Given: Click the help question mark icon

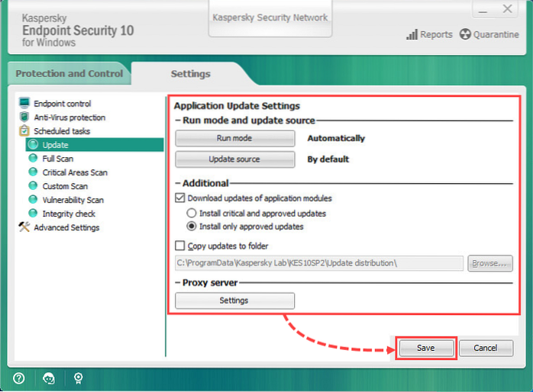Looking at the screenshot, I should click(19, 378).
